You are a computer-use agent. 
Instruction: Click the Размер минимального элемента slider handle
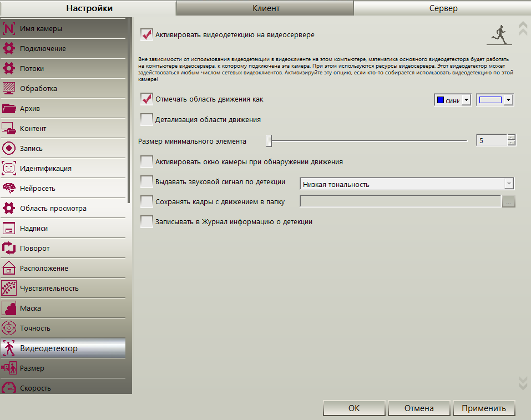tap(269, 141)
